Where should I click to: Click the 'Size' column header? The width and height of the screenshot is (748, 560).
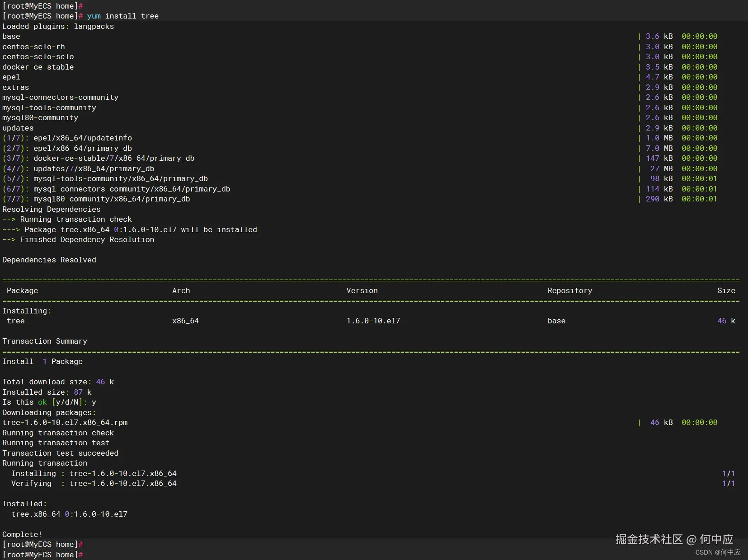(x=726, y=291)
